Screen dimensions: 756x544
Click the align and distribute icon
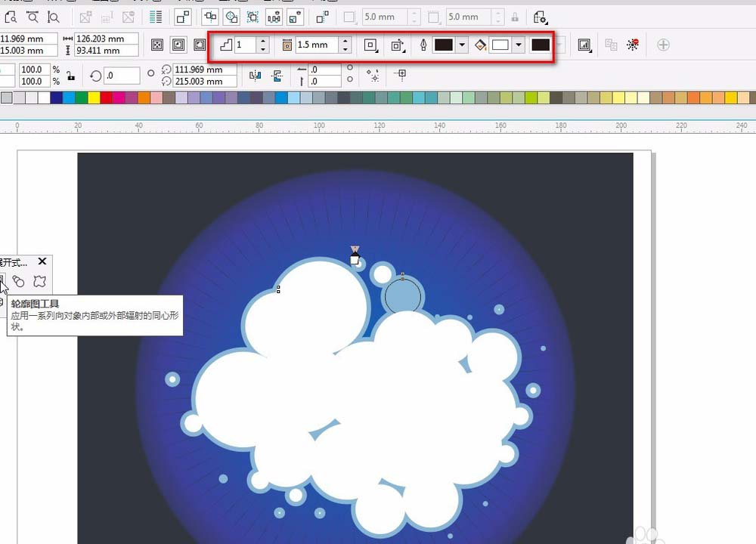(211, 18)
